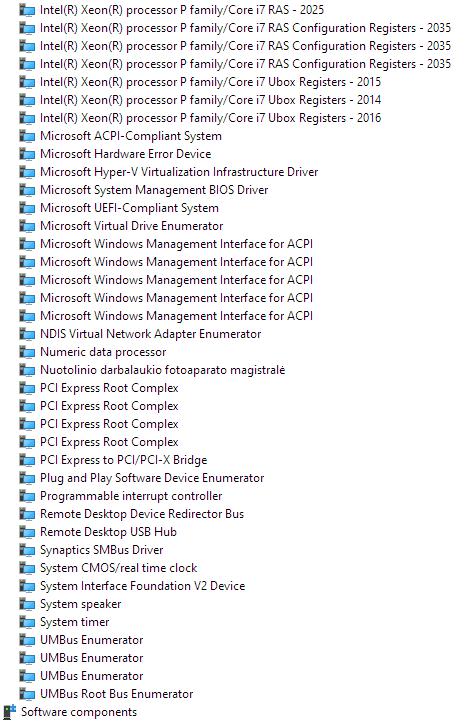Image resolution: width=466 pixels, height=722 pixels.
Task: Click the icon beside UMBus Root Bus Enumerator
Action: [27, 694]
